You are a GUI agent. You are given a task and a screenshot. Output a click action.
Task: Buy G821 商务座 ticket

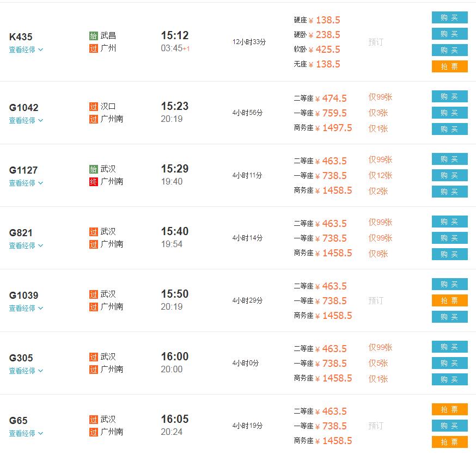pyautogui.click(x=450, y=254)
